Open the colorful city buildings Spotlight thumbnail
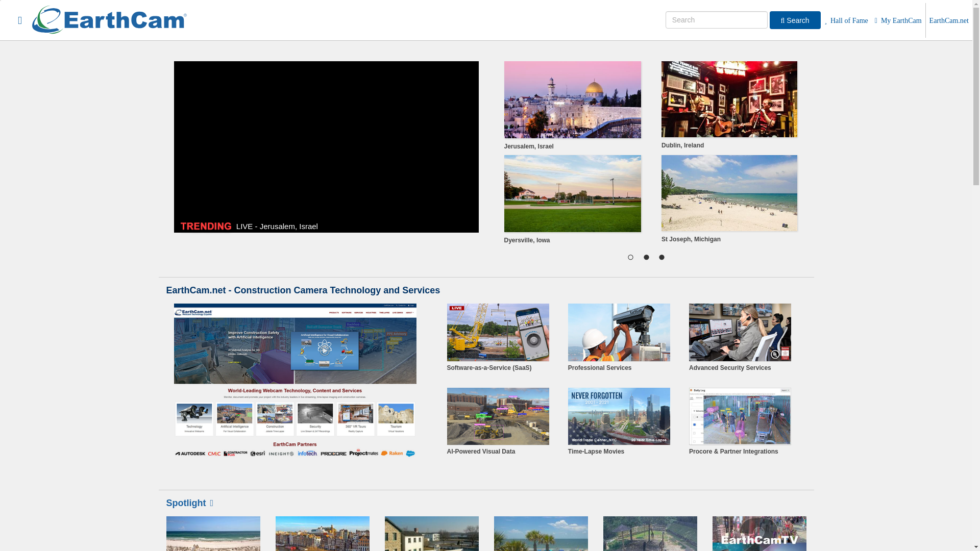980x551 pixels. coord(322,534)
